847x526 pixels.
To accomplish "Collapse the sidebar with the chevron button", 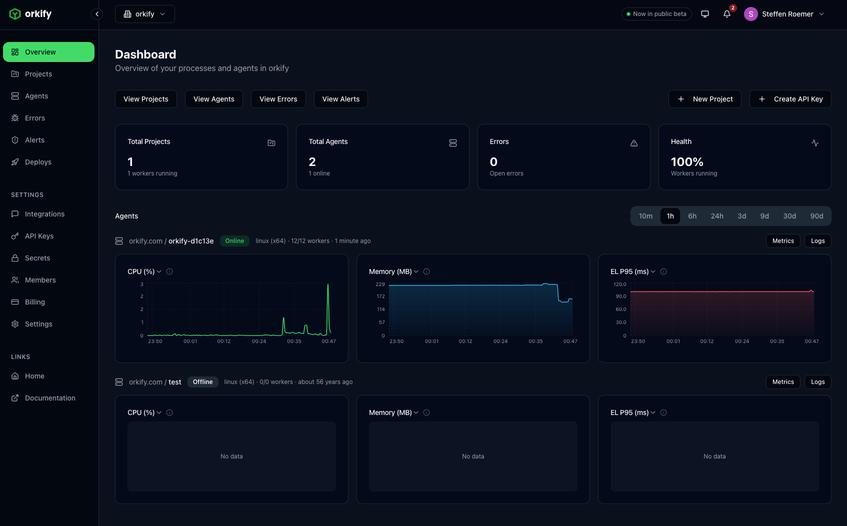I will pos(97,14).
